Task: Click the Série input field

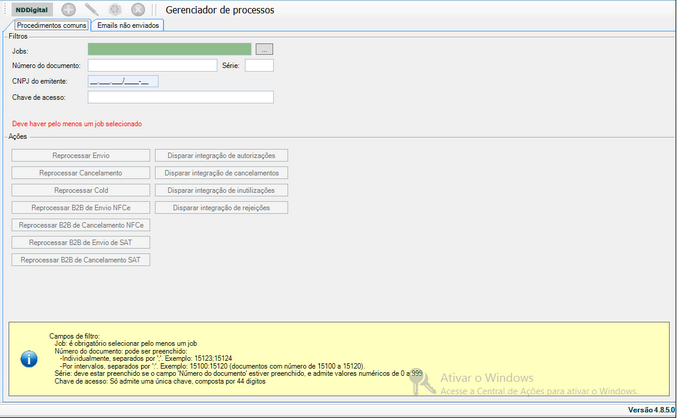Action: pos(259,65)
